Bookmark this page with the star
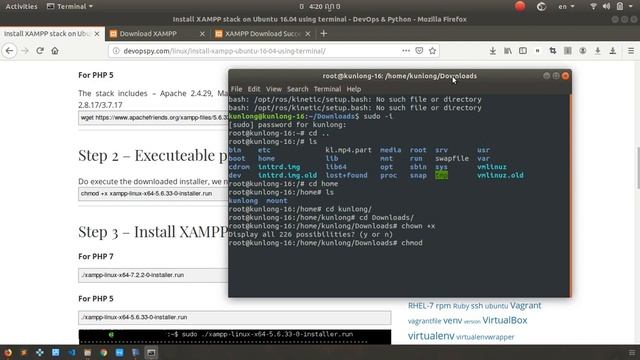Screen dimensions: 640x360 click(x=433, y=51)
